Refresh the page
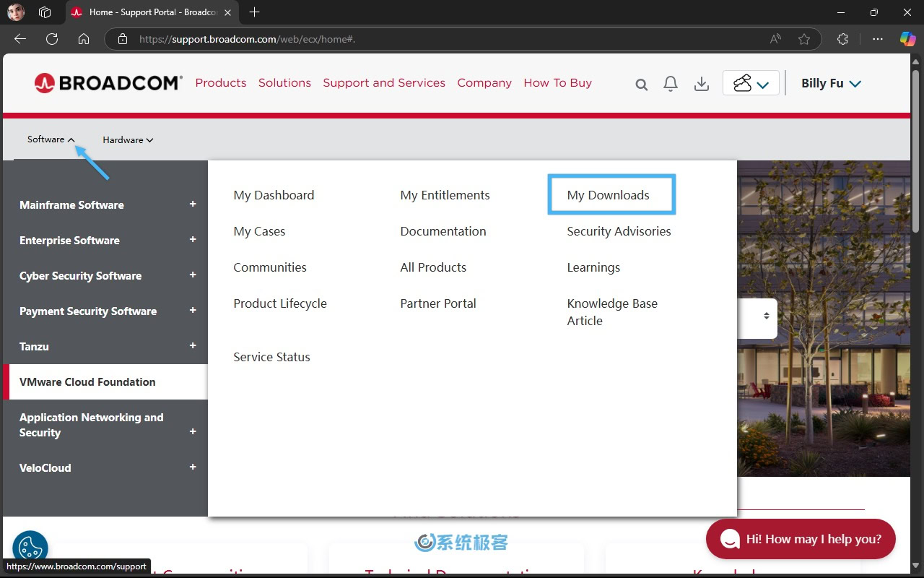This screenshot has height=578, width=924. [x=52, y=39]
